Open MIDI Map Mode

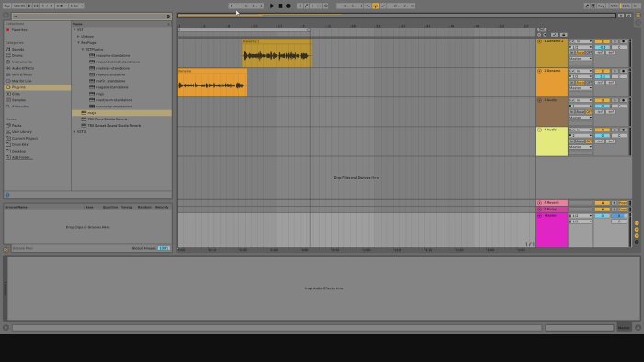tap(614, 6)
